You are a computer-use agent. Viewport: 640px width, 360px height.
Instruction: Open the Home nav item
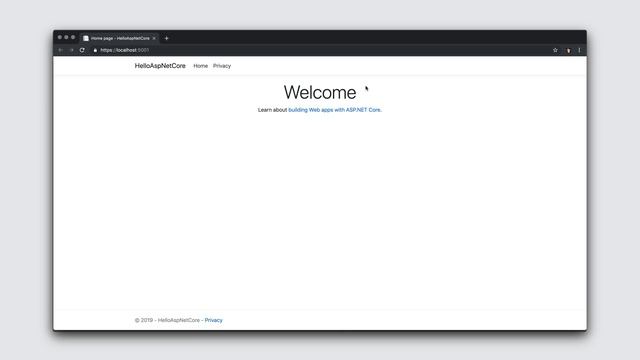200,66
